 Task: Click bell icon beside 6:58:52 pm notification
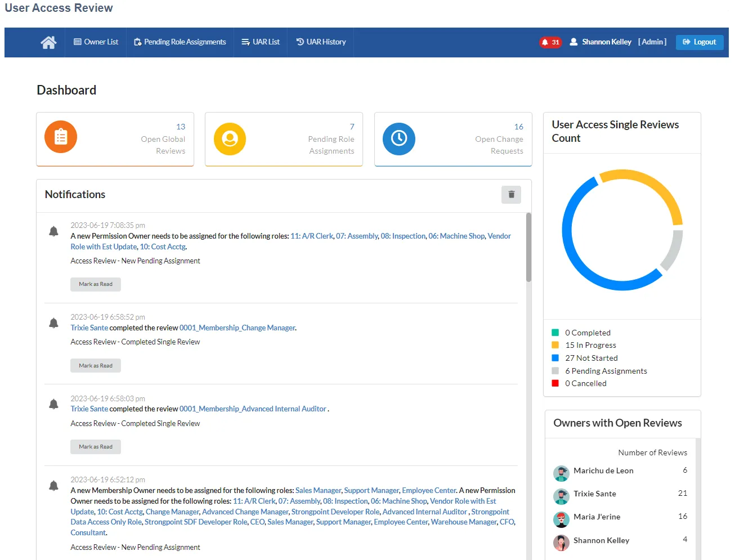click(53, 322)
